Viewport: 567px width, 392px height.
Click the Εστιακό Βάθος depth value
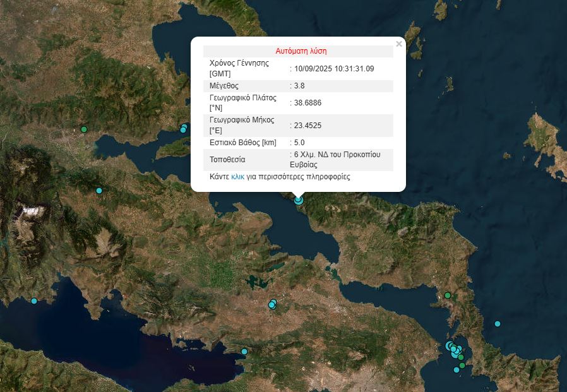coord(294,143)
